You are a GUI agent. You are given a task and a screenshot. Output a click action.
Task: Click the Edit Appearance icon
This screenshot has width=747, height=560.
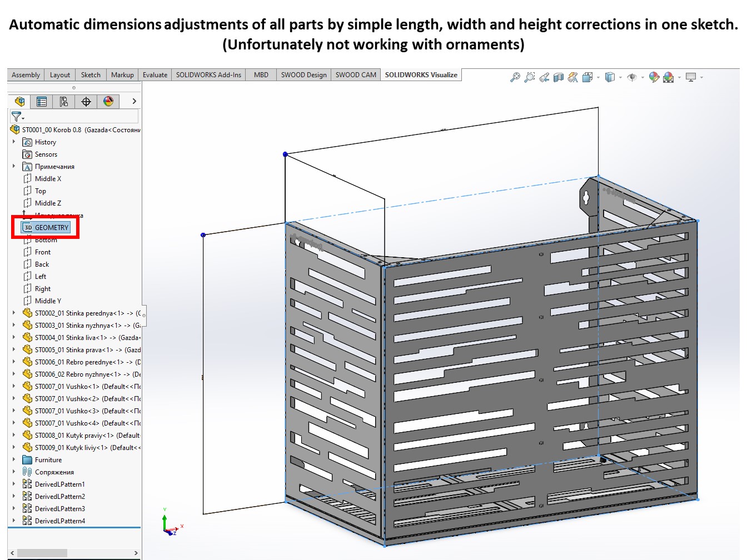654,77
